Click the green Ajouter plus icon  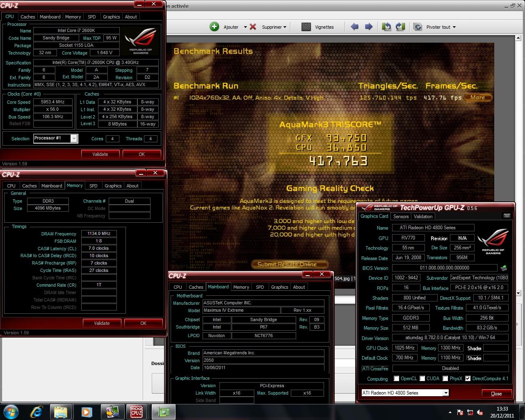214,27
